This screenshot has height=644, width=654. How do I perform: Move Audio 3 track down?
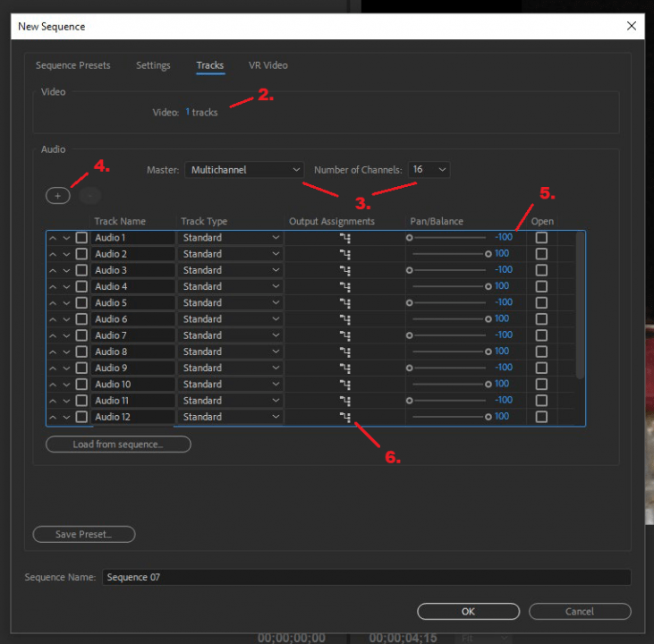click(x=66, y=271)
